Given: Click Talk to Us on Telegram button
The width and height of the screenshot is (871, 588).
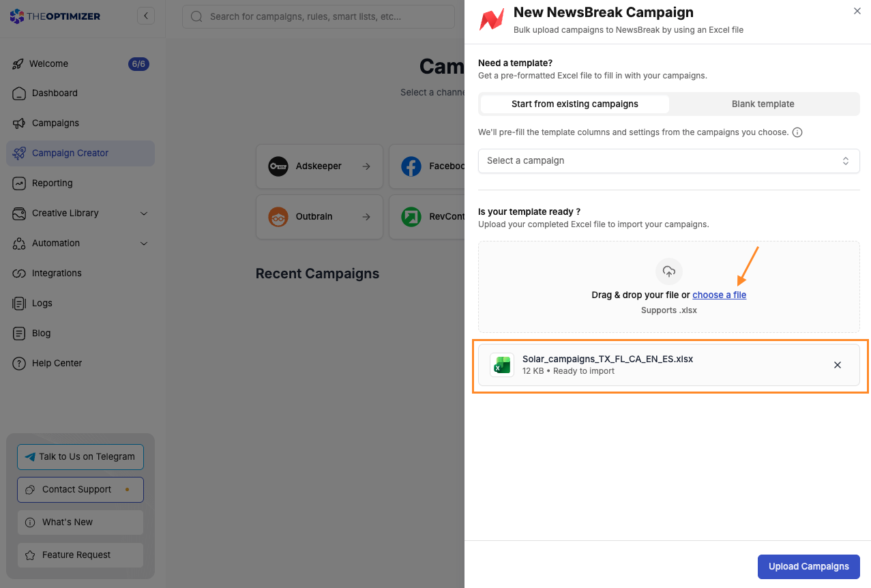Looking at the screenshot, I should pyautogui.click(x=80, y=457).
